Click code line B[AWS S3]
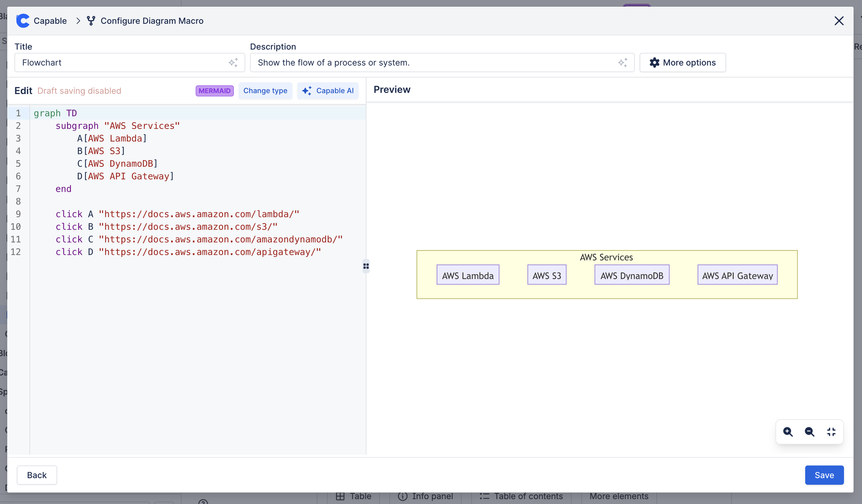Screen dimensions: 862x504 (x=101, y=151)
